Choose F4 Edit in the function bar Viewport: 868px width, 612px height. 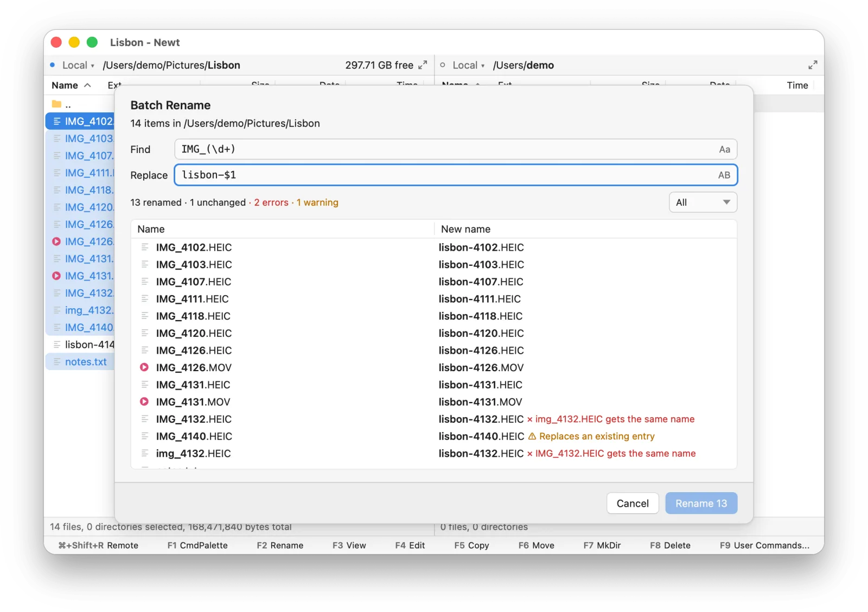tap(410, 545)
